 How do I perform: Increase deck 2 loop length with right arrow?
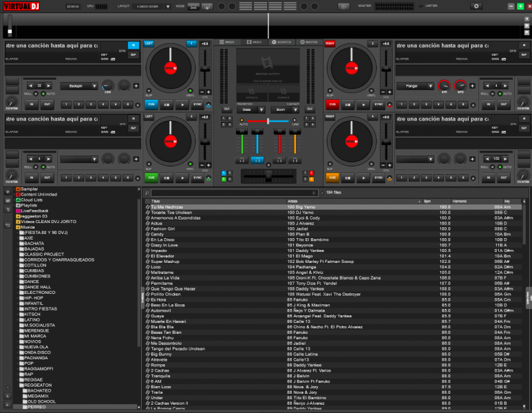tap(505, 85)
